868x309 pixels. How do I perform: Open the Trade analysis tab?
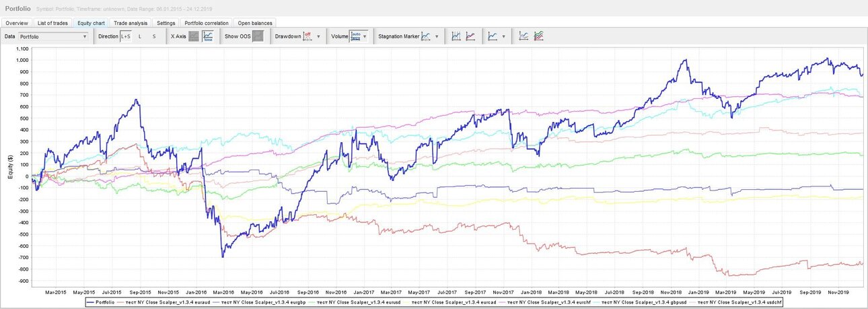tap(131, 23)
